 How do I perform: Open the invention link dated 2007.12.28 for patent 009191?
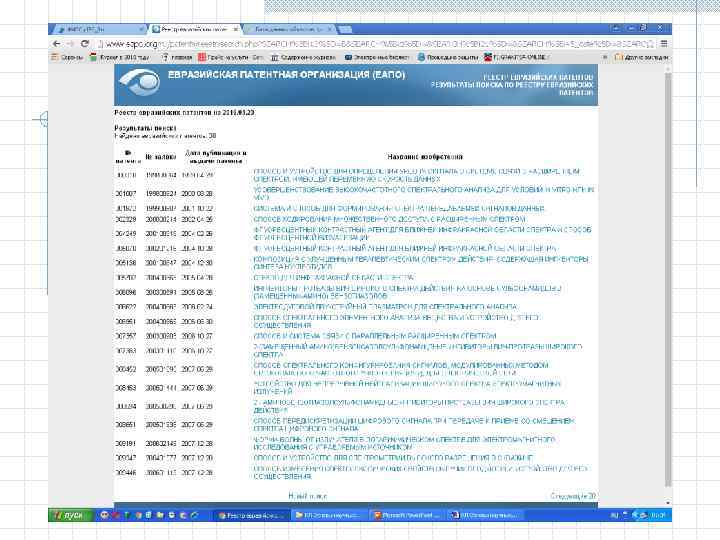point(404,443)
